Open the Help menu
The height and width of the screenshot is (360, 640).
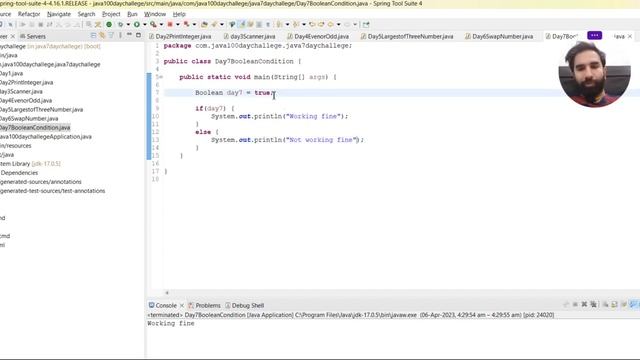tap(179, 14)
